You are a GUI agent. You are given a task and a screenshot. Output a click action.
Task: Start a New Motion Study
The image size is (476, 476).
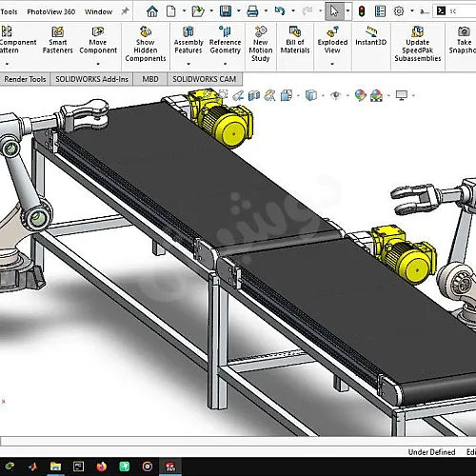tap(261, 44)
